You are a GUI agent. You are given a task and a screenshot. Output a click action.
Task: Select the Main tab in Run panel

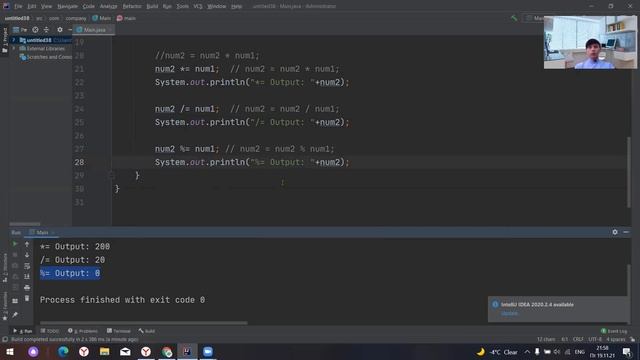tap(42, 232)
